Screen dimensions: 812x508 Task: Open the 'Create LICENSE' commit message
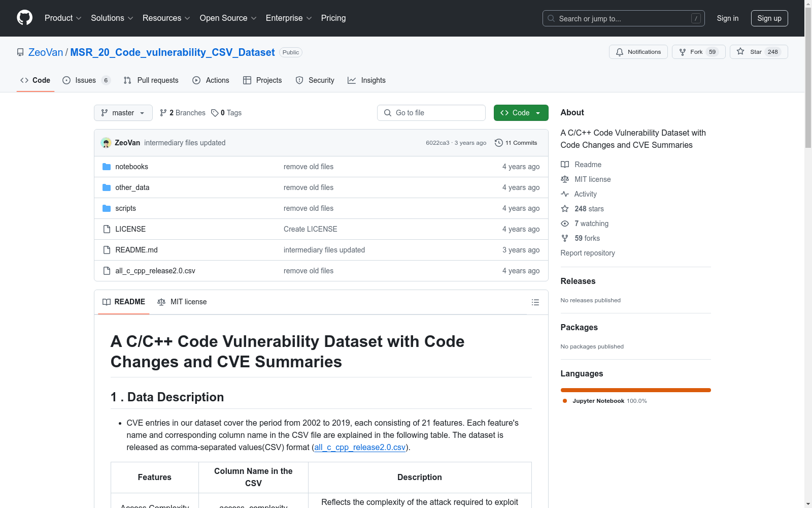[311, 229]
